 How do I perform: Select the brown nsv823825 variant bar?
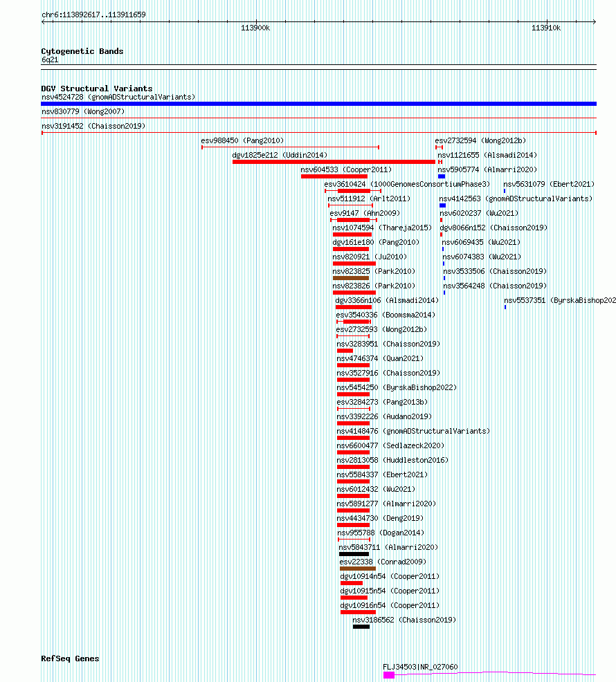pyautogui.click(x=351, y=278)
